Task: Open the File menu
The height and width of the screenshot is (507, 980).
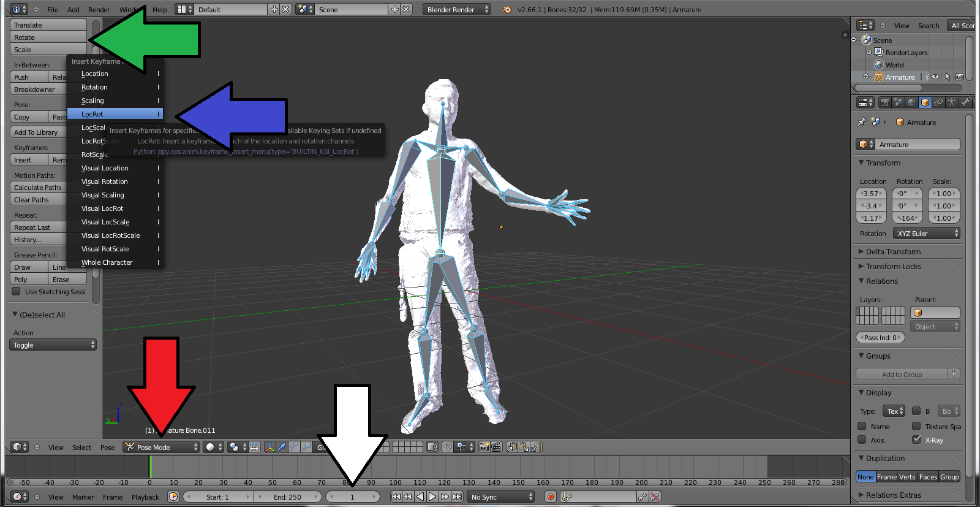Action: tap(53, 9)
